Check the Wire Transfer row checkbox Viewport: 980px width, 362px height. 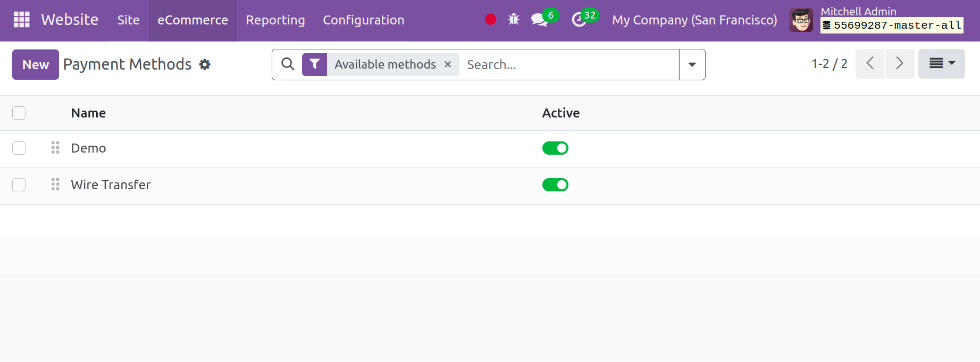pyautogui.click(x=19, y=184)
